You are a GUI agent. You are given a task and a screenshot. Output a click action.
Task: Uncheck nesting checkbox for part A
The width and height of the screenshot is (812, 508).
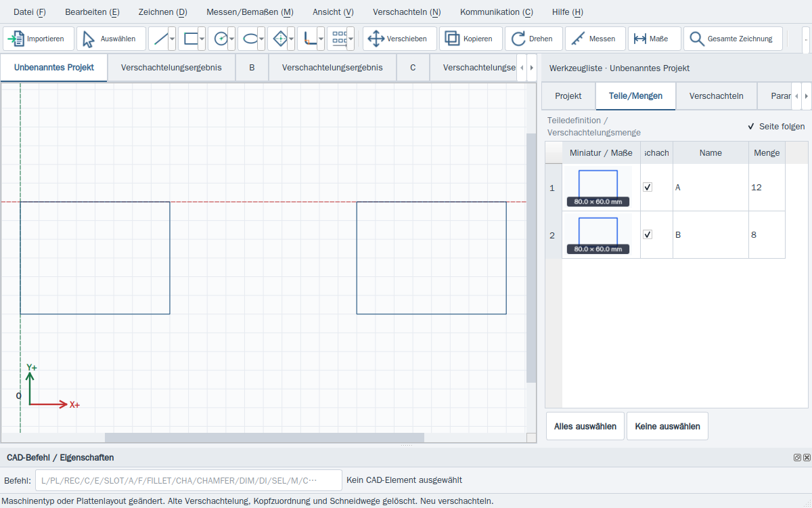(648, 187)
